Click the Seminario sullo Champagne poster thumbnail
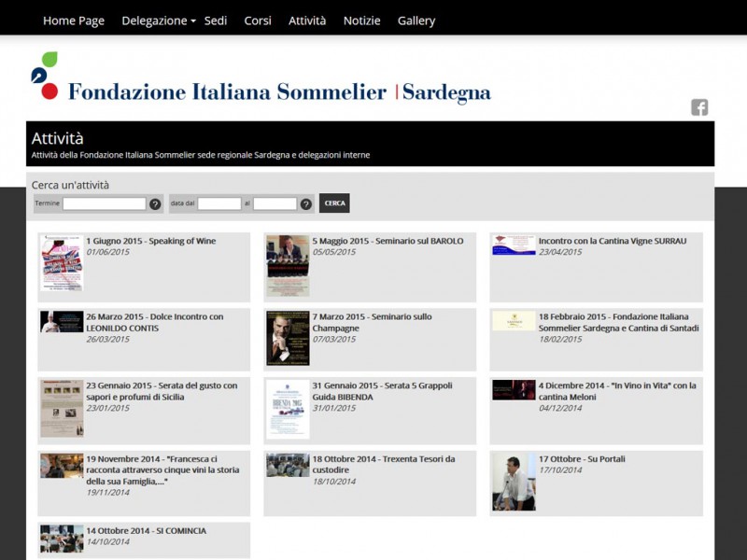 288,338
